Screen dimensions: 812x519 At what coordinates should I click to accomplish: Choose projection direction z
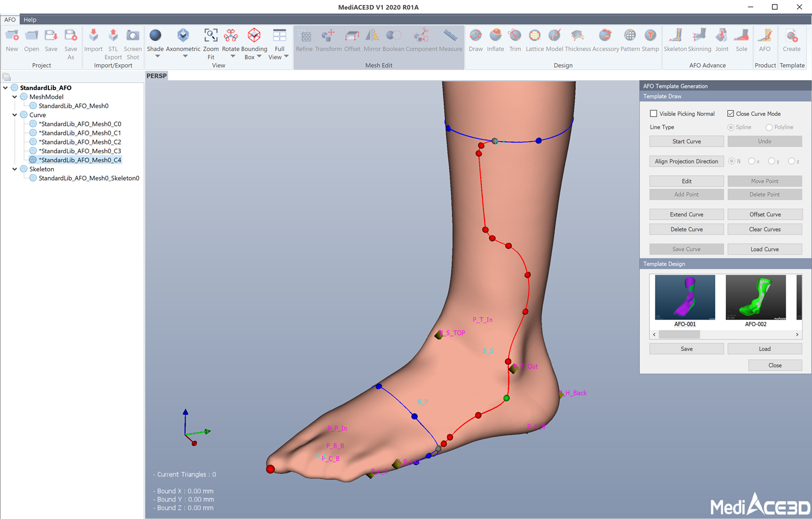click(x=792, y=161)
